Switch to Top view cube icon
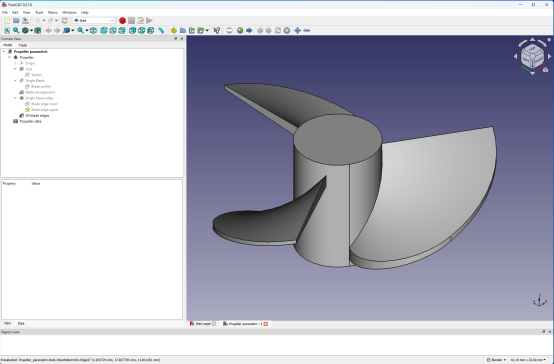 [x=113, y=30]
